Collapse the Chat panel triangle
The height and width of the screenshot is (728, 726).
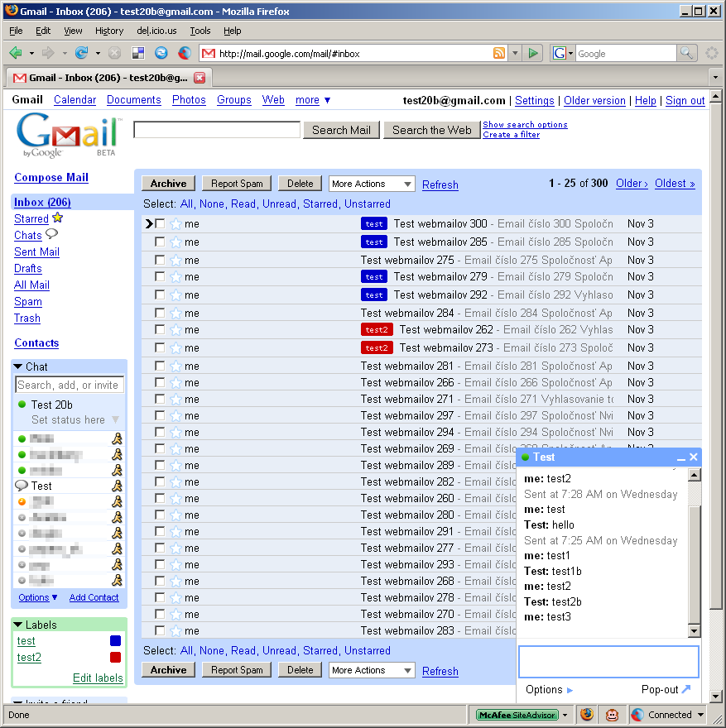point(18,366)
